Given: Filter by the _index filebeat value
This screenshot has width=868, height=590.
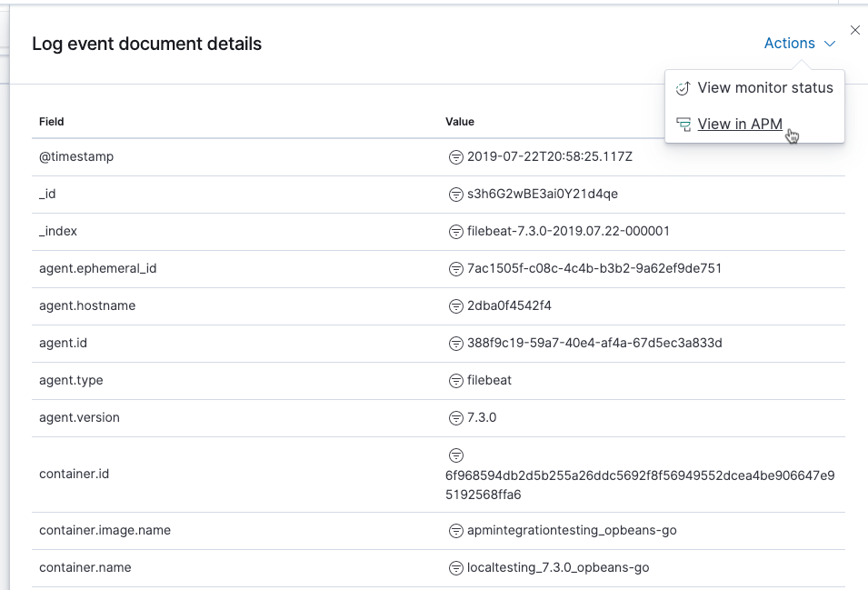Looking at the screenshot, I should [455, 231].
